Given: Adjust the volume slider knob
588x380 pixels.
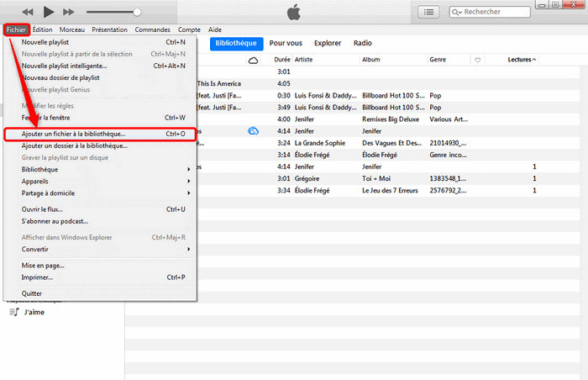Looking at the screenshot, I should click(x=137, y=12).
